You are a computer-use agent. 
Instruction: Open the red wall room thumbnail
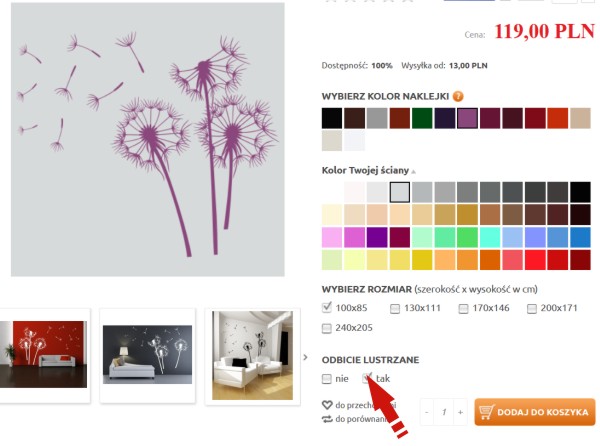[43, 355]
